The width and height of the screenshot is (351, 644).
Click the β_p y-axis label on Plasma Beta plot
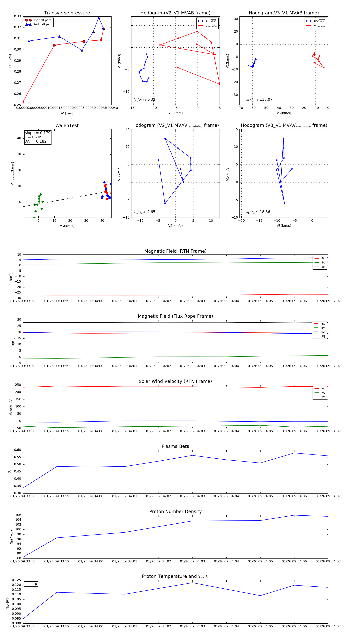pyautogui.click(x=10, y=472)
